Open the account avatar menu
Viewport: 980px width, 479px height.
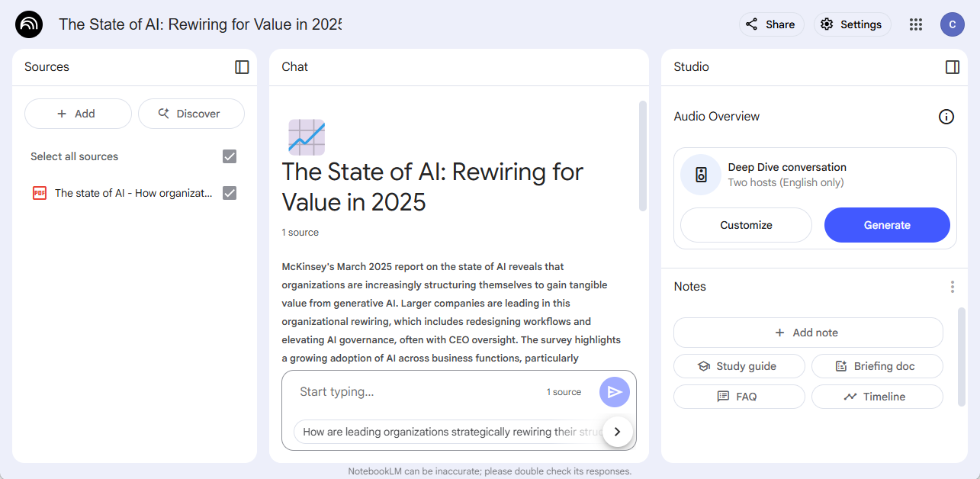(953, 24)
